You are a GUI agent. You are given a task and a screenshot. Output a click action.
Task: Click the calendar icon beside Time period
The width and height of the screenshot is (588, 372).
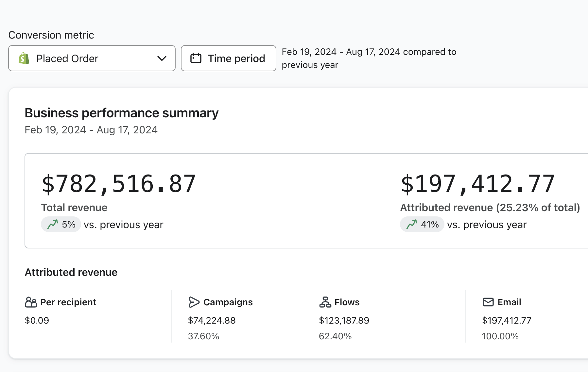[196, 58]
